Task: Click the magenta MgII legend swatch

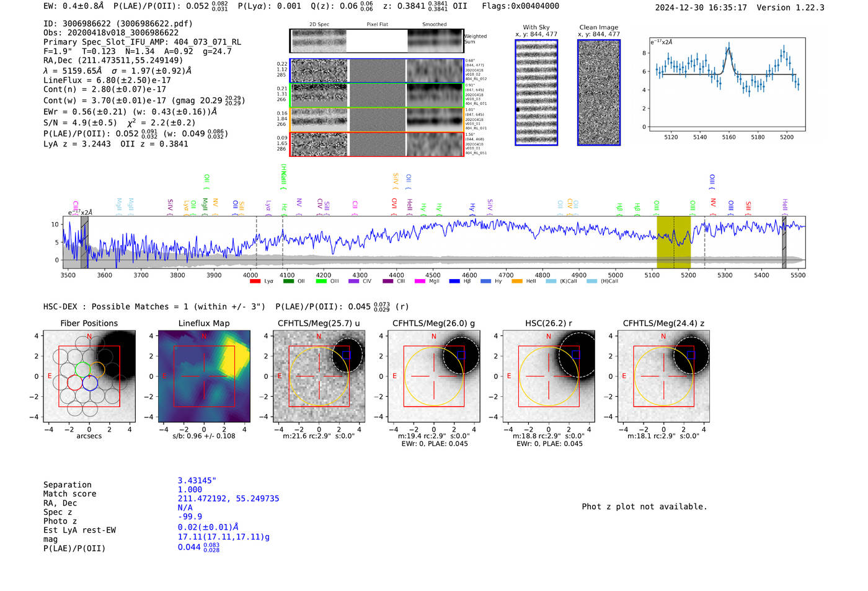Action: pos(420,282)
